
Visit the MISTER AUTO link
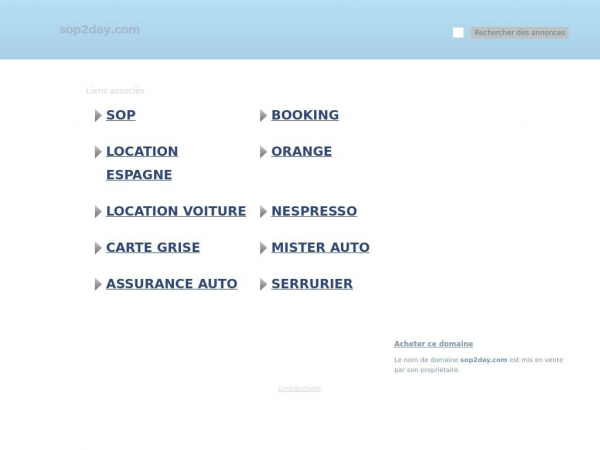320,247
